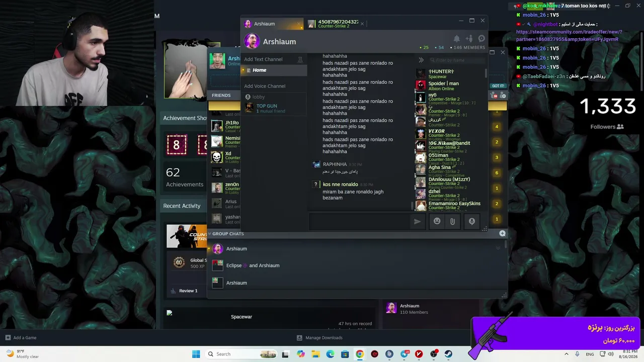The image size is (644, 362).
Task: Click the RAPHINHA message username
Action: (x=335, y=164)
